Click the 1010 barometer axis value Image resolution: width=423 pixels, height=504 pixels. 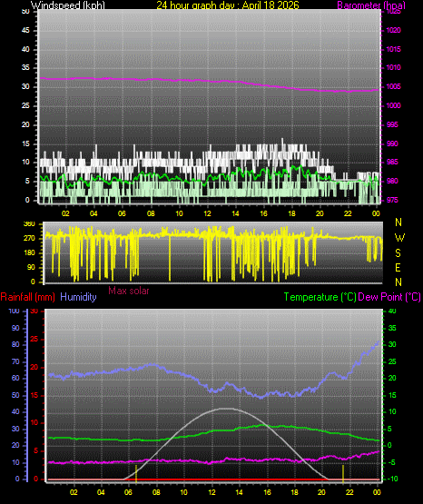tap(393, 67)
